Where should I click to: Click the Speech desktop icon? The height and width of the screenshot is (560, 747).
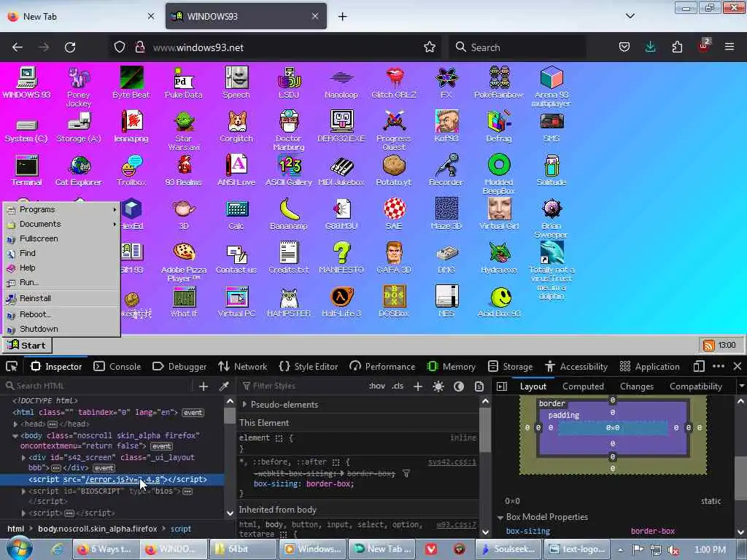(236, 82)
